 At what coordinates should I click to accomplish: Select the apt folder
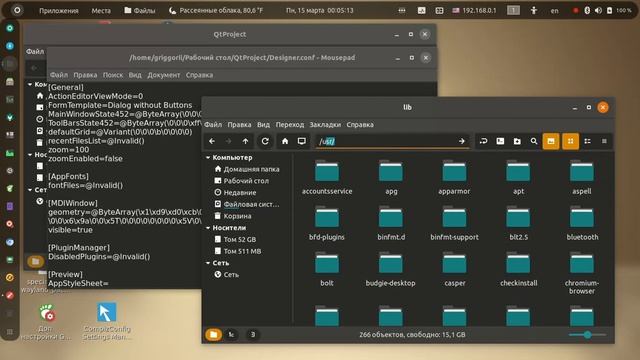(518, 178)
